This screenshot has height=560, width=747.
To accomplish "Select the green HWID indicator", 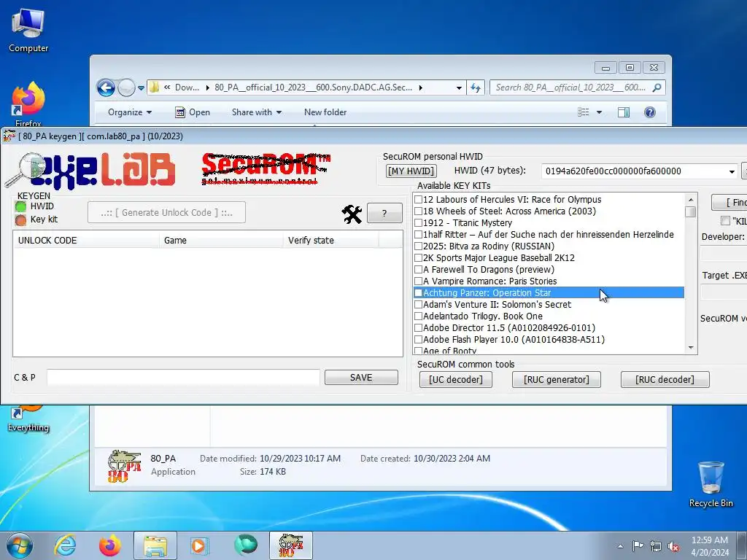I will (x=20, y=206).
